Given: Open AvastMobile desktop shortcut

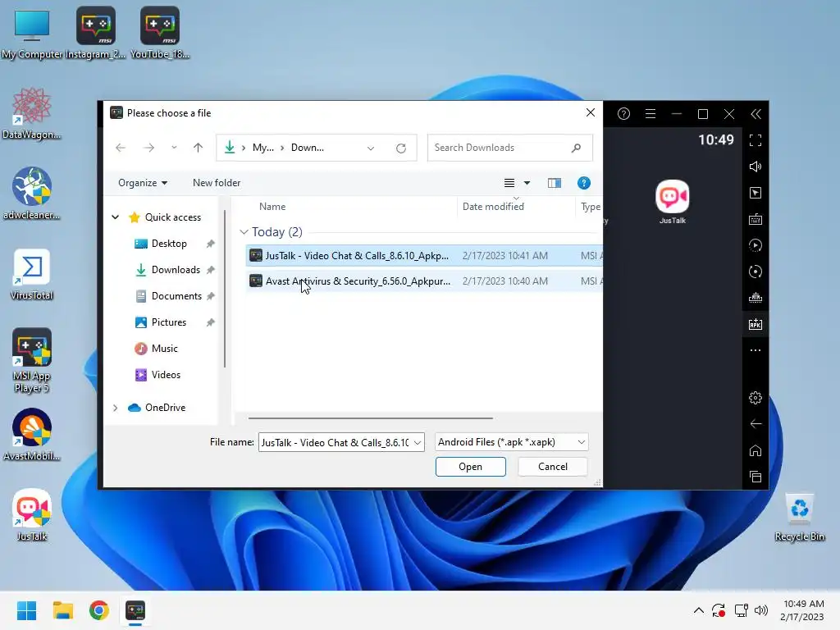Looking at the screenshot, I should [x=32, y=435].
